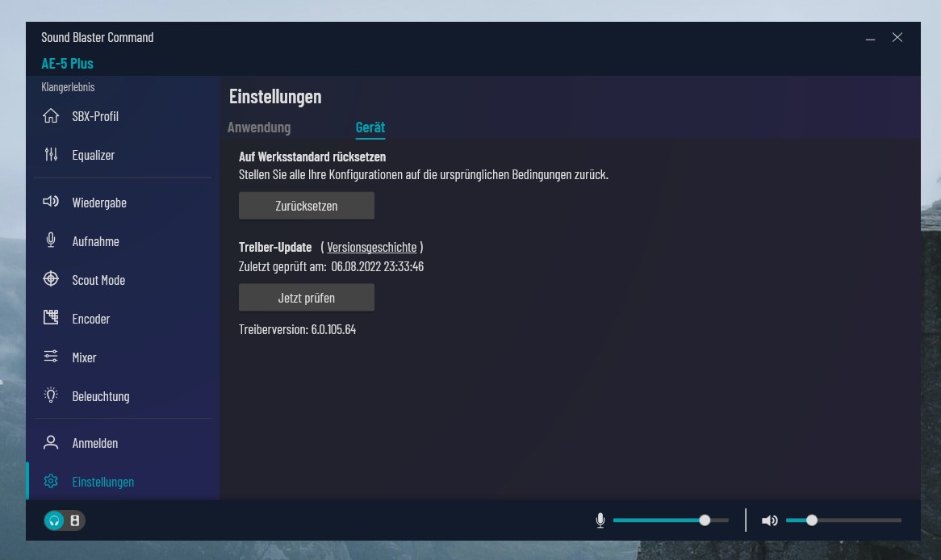Switch output to speakers
Image resolution: width=941 pixels, height=560 pixels.
point(75,520)
